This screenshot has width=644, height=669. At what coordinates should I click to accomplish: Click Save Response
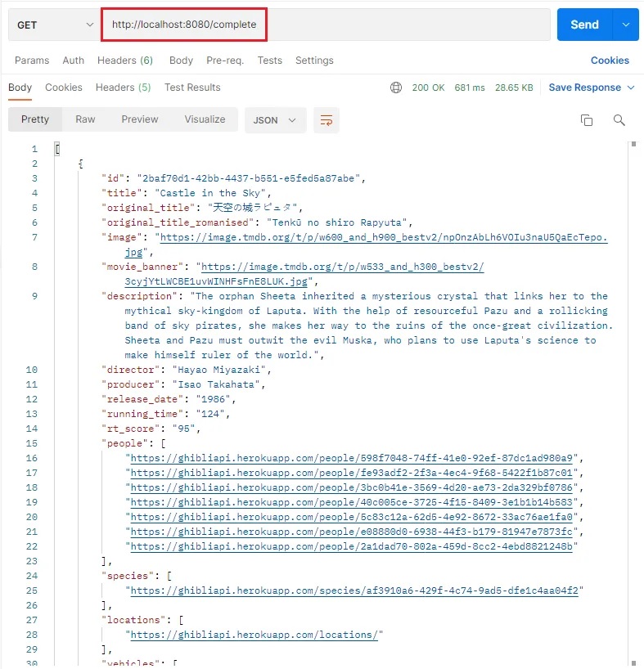click(585, 88)
